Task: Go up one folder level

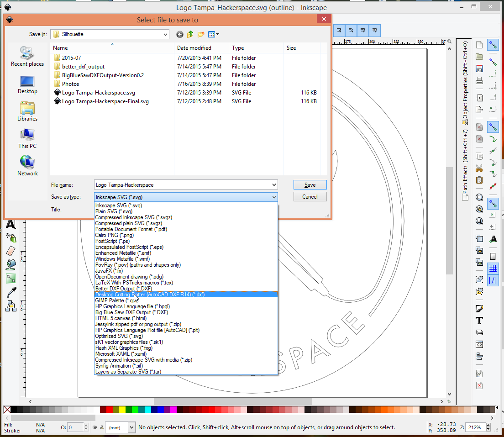Action: click(190, 34)
